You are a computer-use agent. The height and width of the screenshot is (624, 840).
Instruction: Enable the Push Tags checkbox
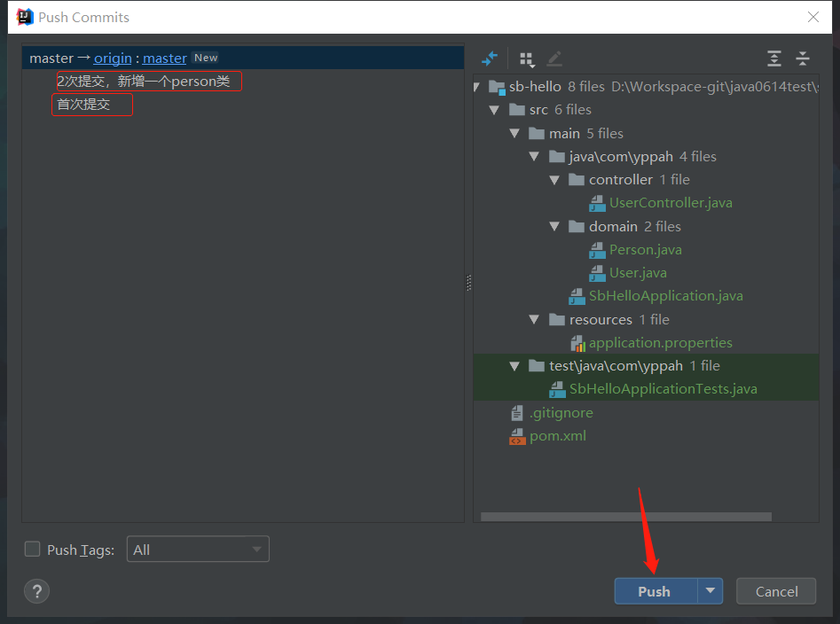pyautogui.click(x=33, y=550)
